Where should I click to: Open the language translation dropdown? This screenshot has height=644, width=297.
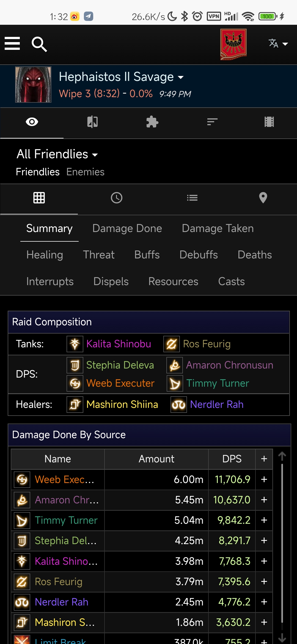click(278, 44)
